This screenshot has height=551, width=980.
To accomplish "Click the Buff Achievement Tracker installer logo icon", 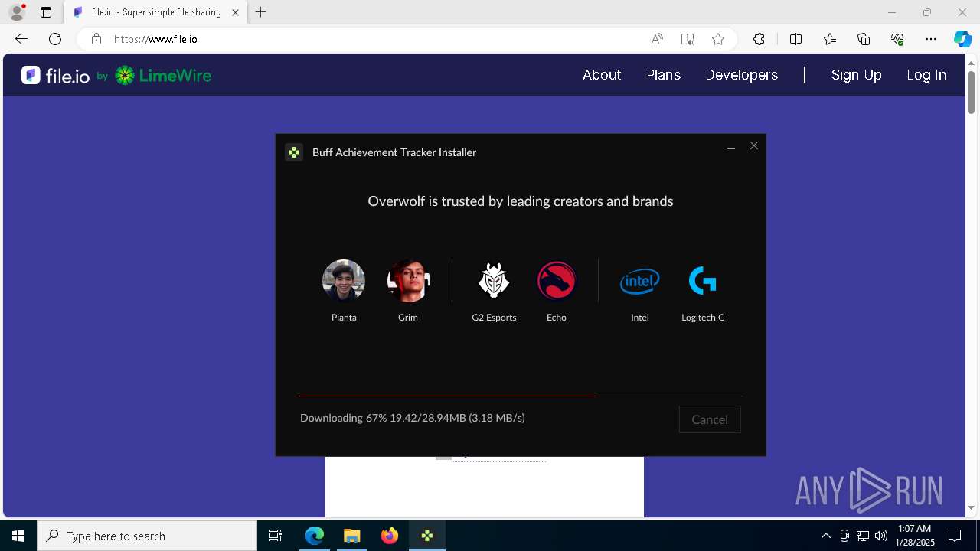I will pyautogui.click(x=294, y=152).
